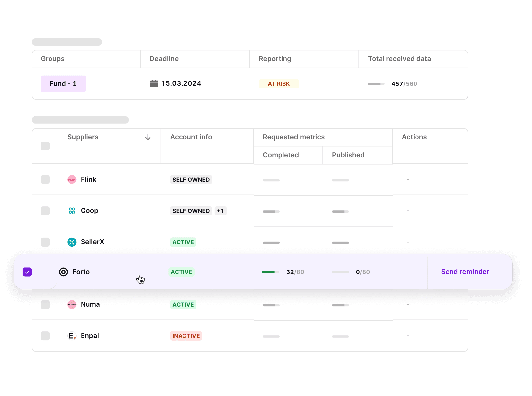Image resolution: width=532 pixels, height=396 pixels.
Task: Click the Enpal supplier logo
Action: pos(72,336)
